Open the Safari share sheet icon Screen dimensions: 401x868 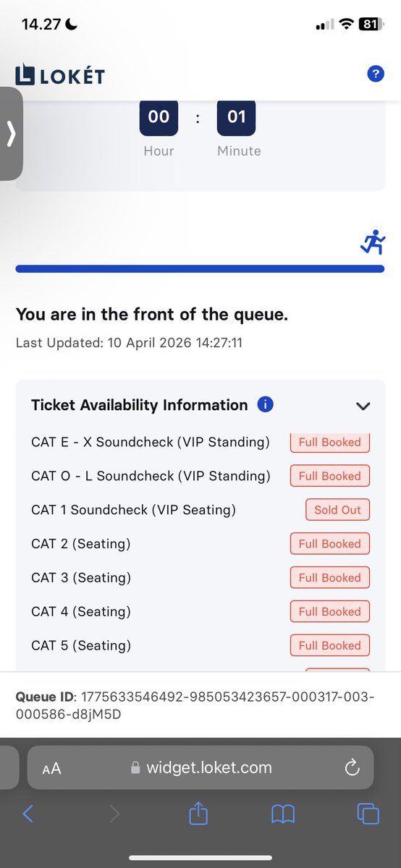click(198, 814)
